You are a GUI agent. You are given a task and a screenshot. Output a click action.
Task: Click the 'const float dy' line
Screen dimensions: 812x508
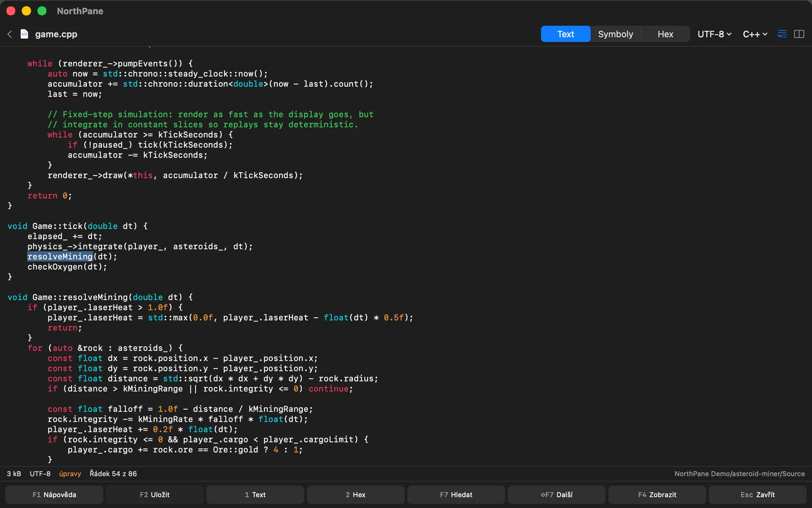coord(183,368)
